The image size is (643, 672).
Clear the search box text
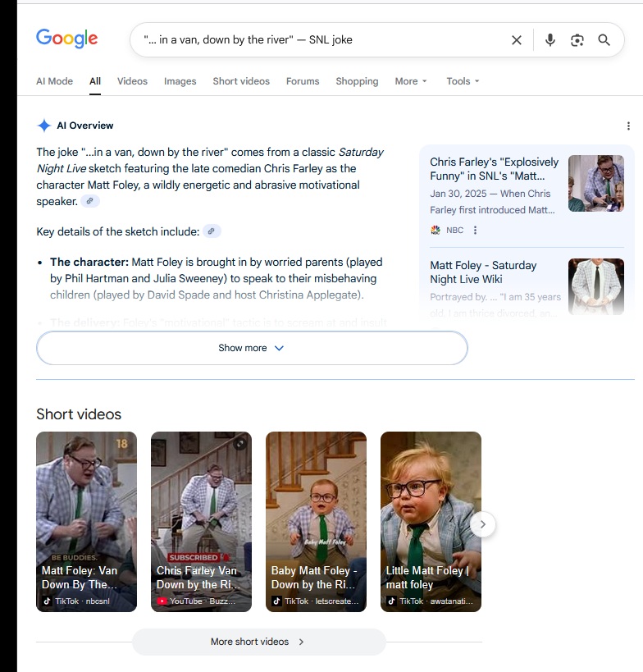point(517,40)
